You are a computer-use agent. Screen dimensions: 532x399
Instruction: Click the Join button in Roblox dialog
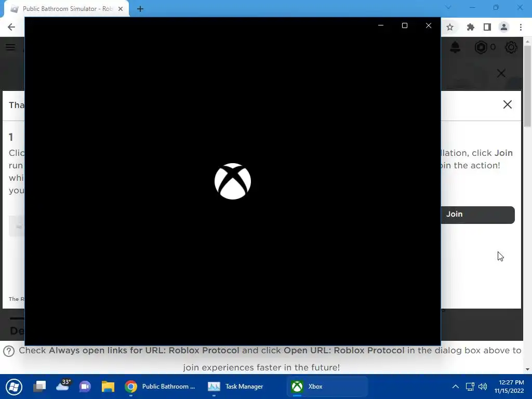coord(477,215)
